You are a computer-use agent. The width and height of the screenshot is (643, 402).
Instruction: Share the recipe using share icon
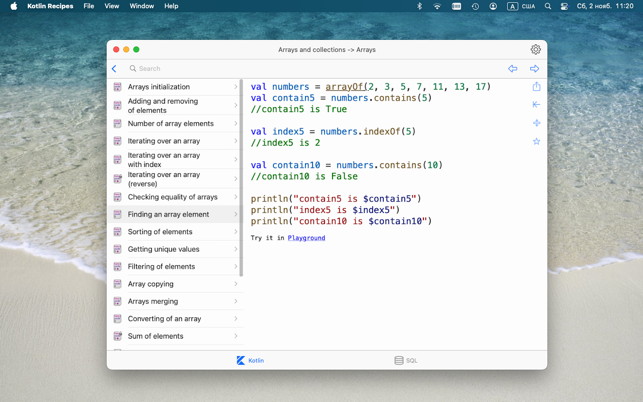click(536, 87)
